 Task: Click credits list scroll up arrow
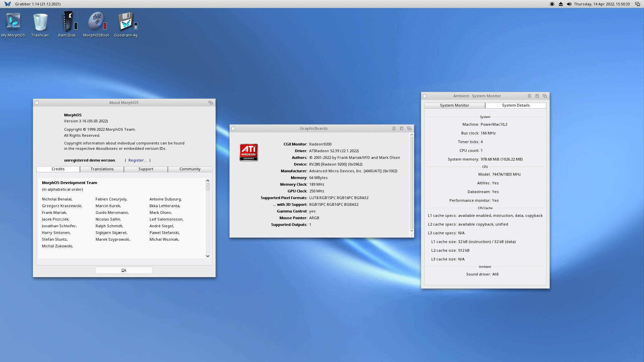pyautogui.click(x=208, y=181)
